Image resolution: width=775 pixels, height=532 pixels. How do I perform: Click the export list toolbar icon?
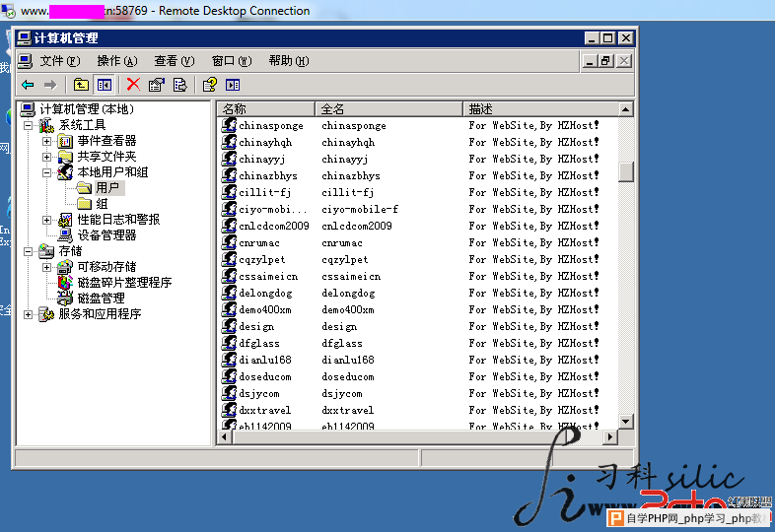point(179,85)
